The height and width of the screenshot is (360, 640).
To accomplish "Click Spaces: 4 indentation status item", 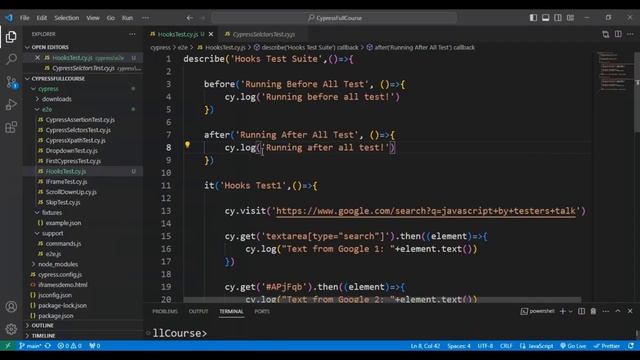I will pyautogui.click(x=459, y=346).
